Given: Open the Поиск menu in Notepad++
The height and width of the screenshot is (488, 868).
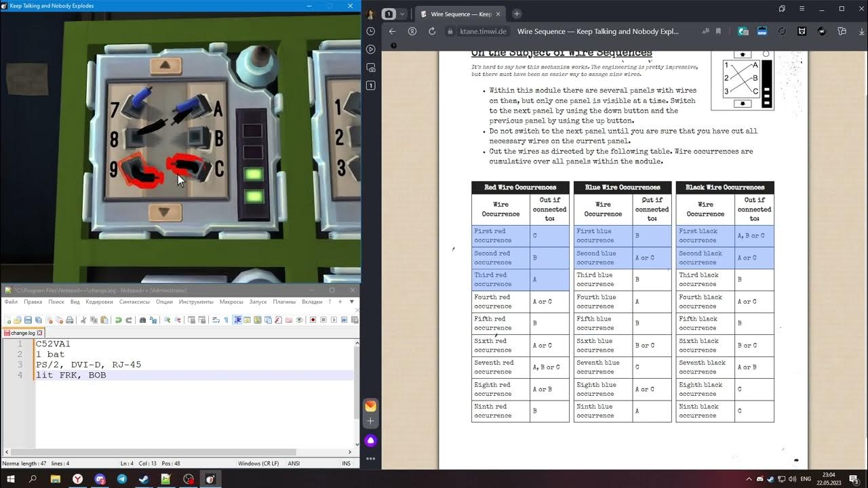Looking at the screenshot, I should 56,302.
